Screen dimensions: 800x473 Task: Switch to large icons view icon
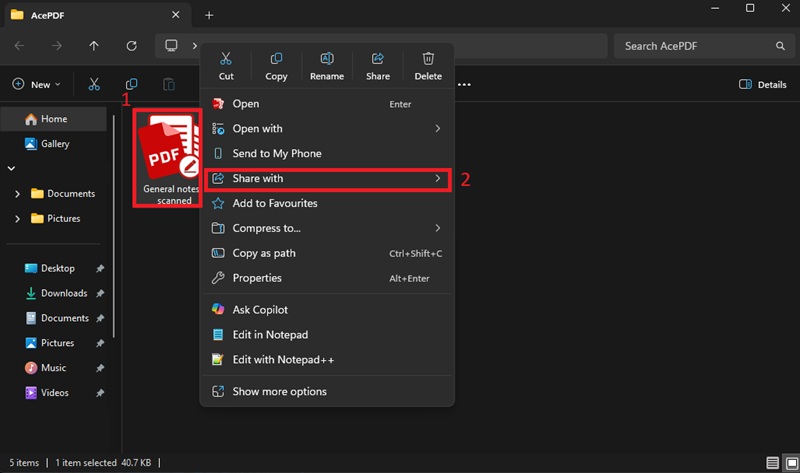coord(791,463)
